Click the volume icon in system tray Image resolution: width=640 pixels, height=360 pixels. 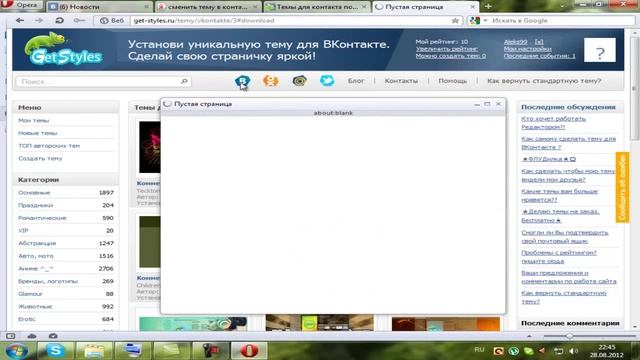point(573,351)
